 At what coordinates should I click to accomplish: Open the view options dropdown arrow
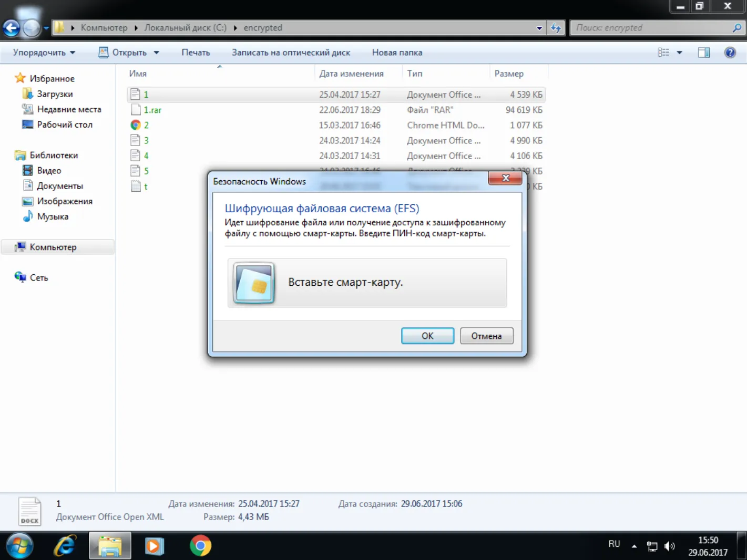(x=679, y=53)
